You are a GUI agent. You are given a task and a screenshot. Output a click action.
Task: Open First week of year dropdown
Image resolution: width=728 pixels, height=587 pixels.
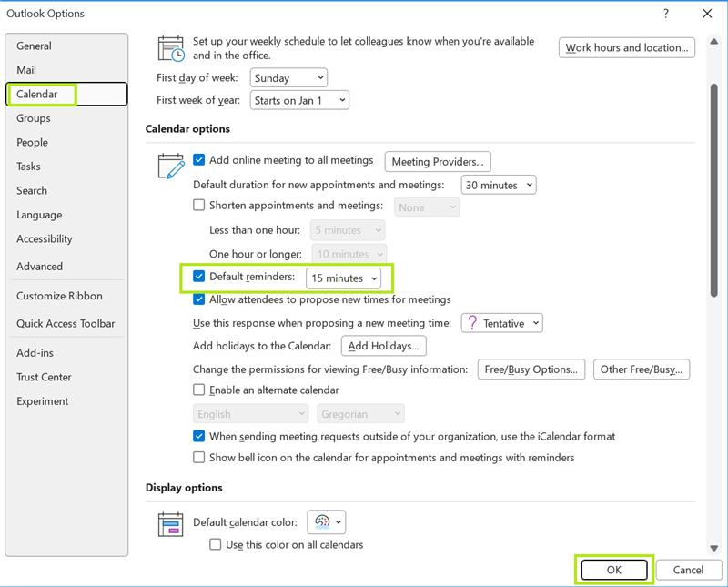point(299,100)
